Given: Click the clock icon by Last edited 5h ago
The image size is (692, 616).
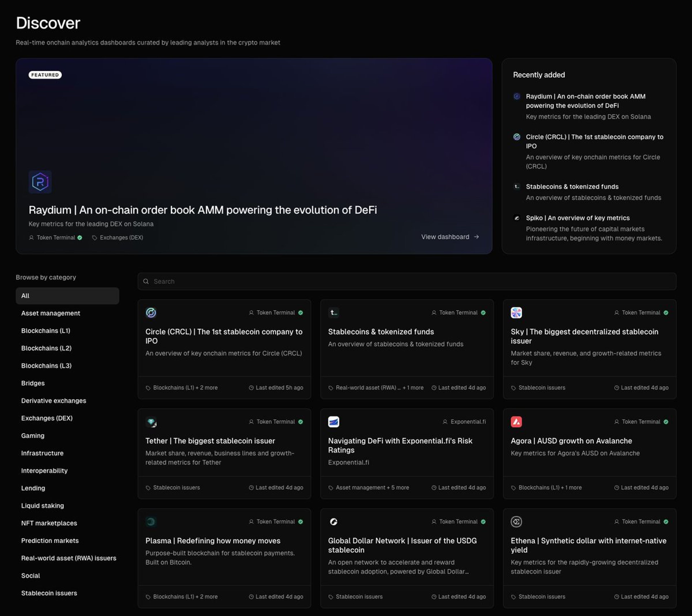Looking at the screenshot, I should tap(251, 388).
